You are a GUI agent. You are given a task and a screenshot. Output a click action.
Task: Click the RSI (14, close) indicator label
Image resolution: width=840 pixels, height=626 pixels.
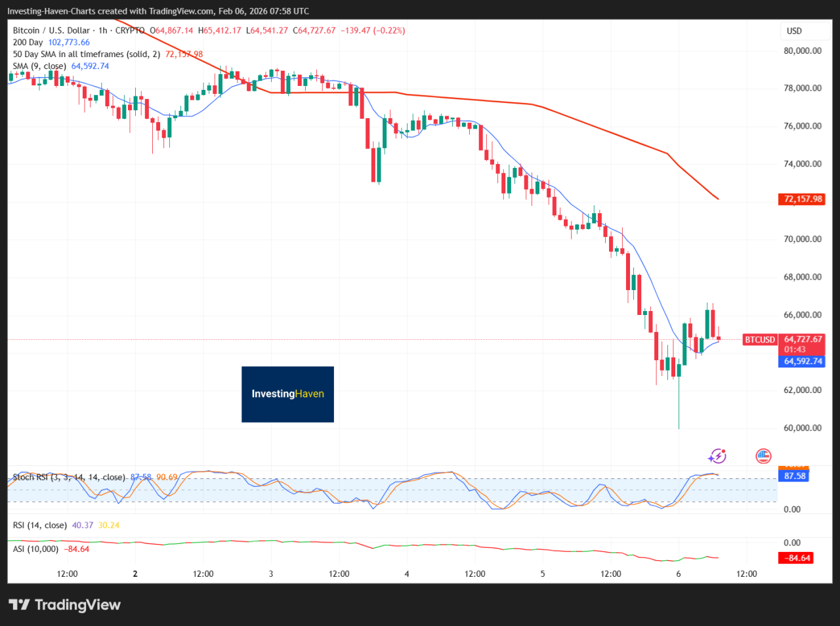(x=40, y=525)
